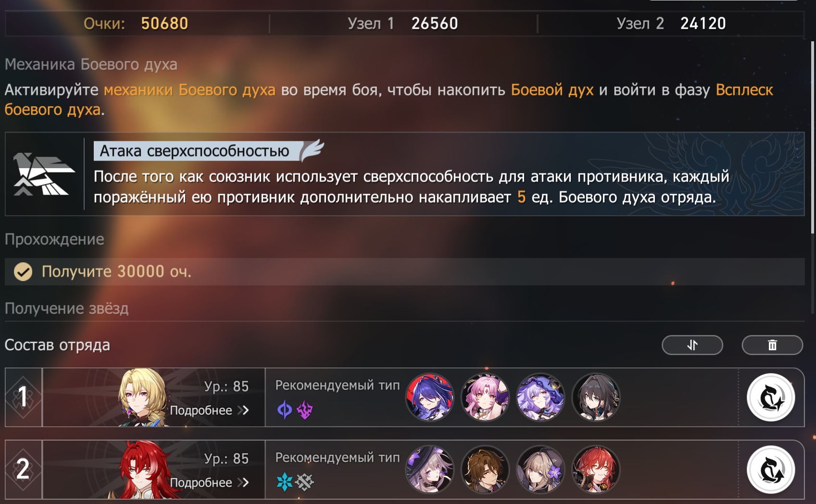Click the trash icon to clear the squad

(x=772, y=345)
